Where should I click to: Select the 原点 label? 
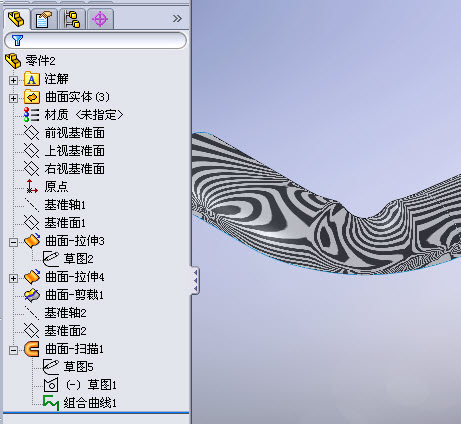[56, 187]
